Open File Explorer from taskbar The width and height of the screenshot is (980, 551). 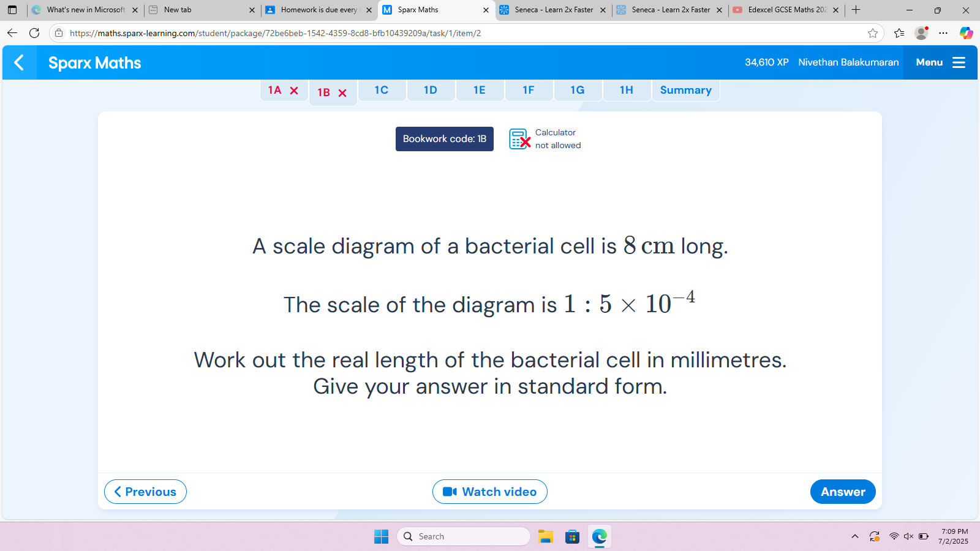click(545, 536)
